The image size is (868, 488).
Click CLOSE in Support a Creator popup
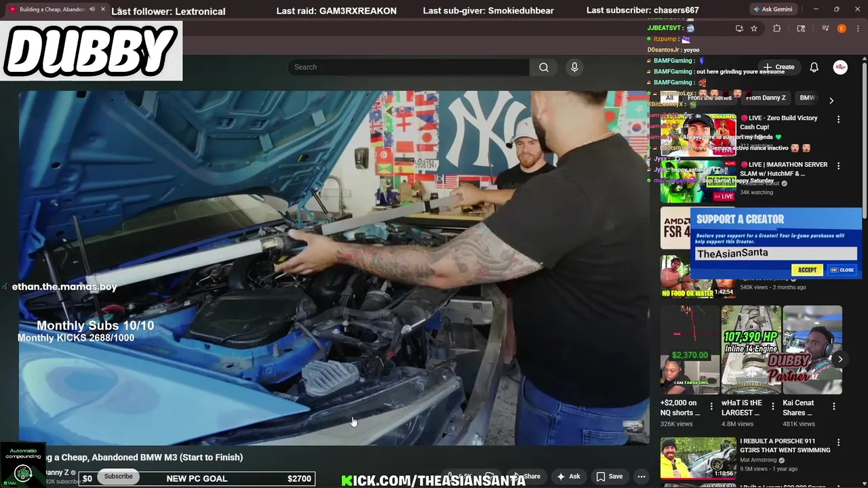[x=842, y=270]
